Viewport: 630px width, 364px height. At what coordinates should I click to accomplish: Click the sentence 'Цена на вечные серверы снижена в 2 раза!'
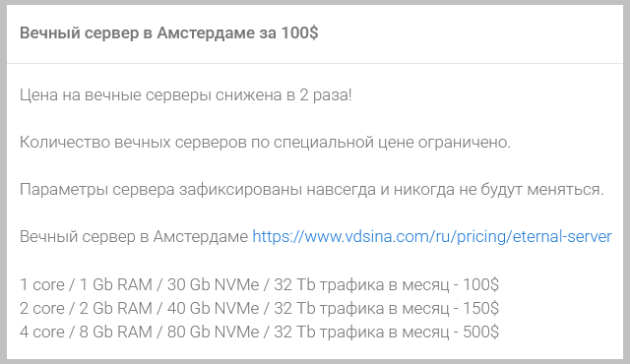(x=186, y=95)
